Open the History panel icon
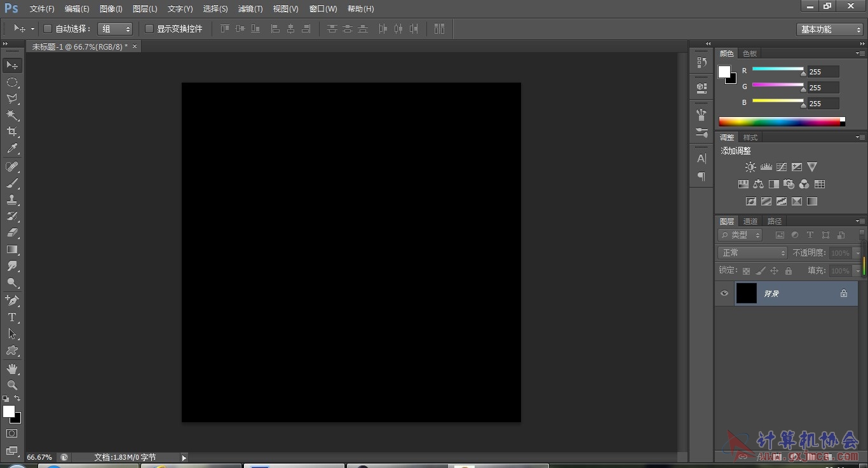This screenshot has height=468, width=868. click(702, 62)
